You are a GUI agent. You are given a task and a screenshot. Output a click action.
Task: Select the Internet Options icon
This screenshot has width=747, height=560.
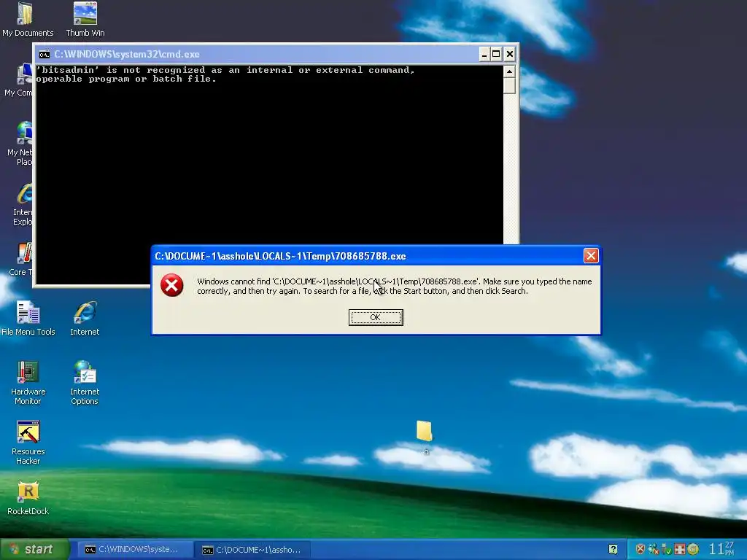(85, 382)
